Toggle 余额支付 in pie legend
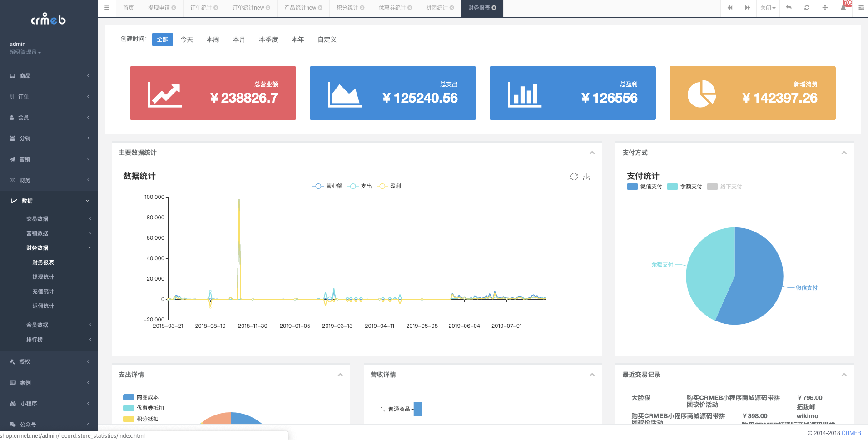 click(x=684, y=187)
